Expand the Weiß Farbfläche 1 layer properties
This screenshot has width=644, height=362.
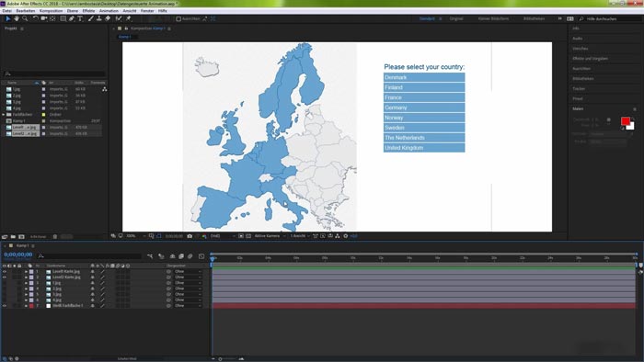[x=26, y=306]
